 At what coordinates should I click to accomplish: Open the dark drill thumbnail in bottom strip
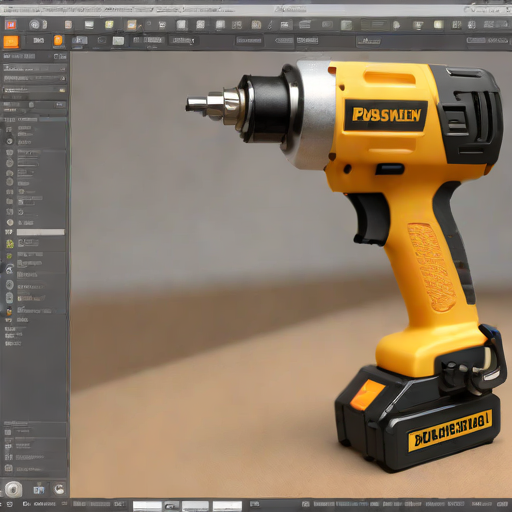pyautogui.click(x=171, y=506)
